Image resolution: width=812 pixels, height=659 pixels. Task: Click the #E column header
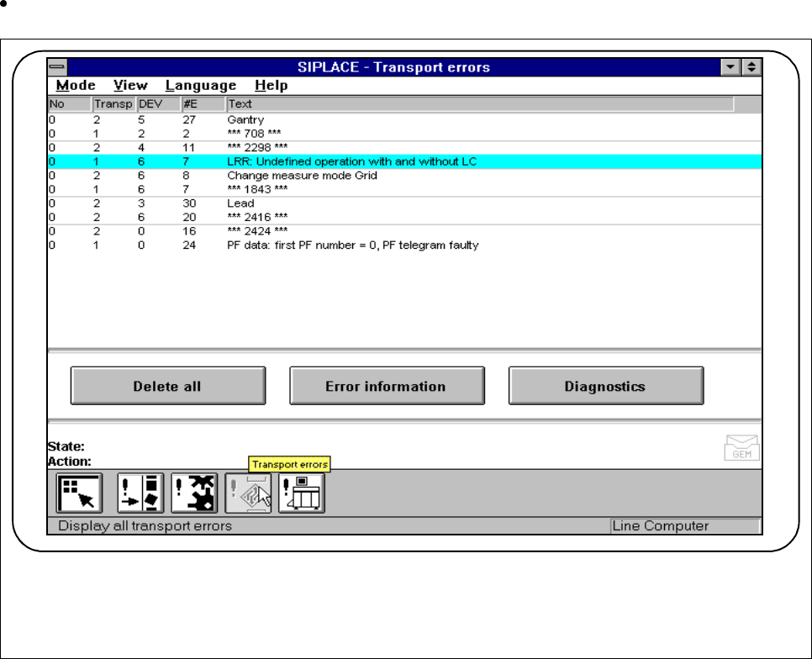click(x=203, y=104)
